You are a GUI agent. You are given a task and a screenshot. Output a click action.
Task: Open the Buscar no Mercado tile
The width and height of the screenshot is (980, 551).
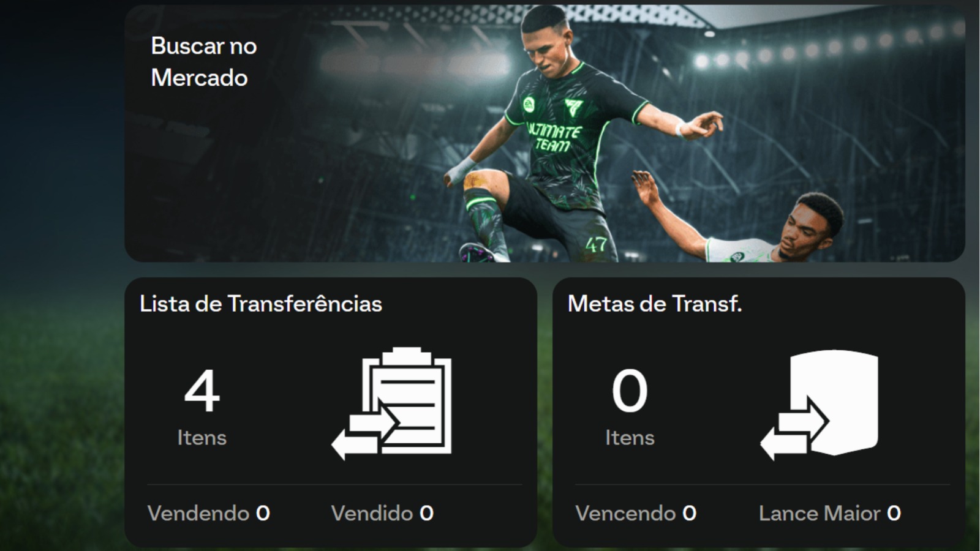(x=545, y=133)
